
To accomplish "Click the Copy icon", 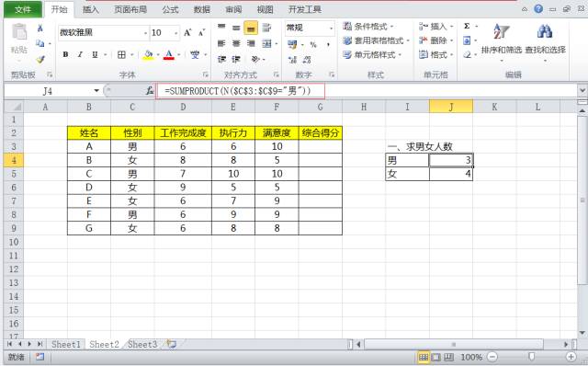I will (x=40, y=43).
